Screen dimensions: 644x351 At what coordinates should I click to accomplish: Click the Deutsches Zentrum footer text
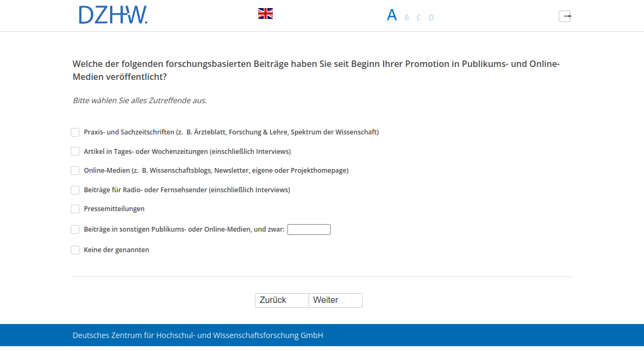[x=197, y=335]
